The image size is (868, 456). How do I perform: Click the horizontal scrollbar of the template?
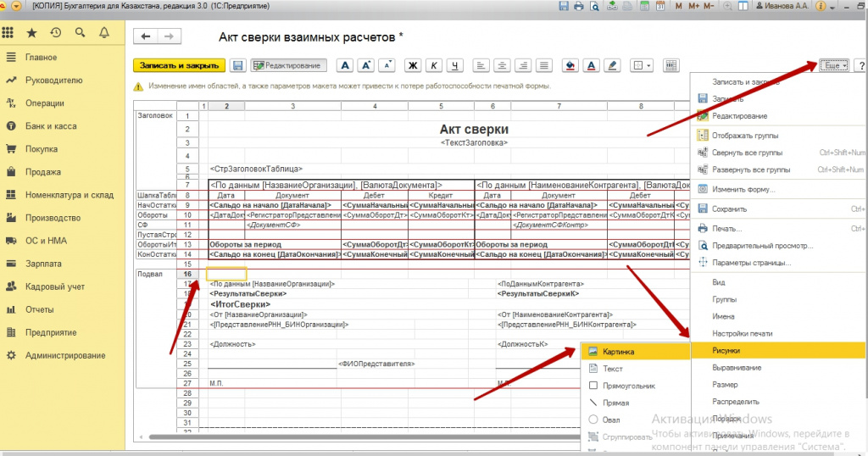point(365,437)
